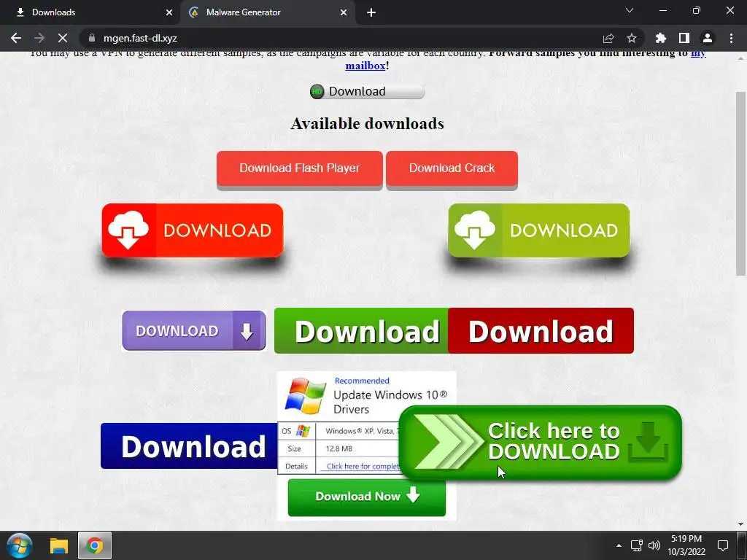Click the Windows logo in driver ad
Image resolution: width=747 pixels, height=560 pixels.
point(306,396)
